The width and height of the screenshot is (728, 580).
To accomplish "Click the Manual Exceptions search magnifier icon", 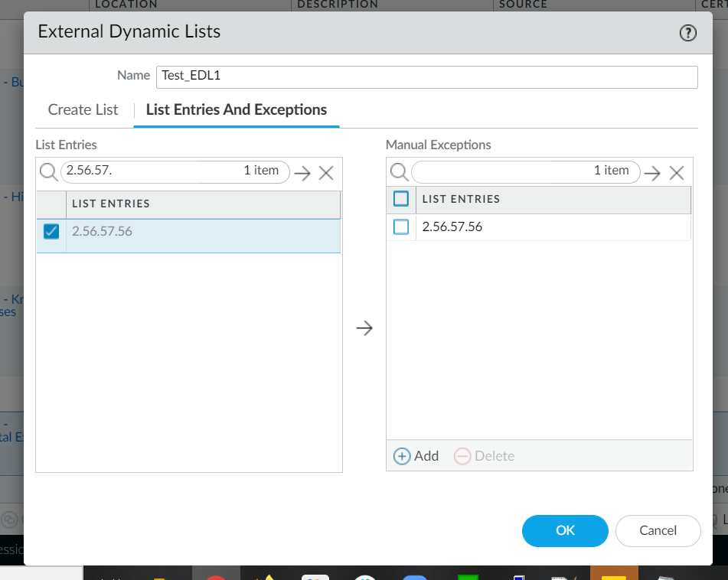I will [399, 171].
